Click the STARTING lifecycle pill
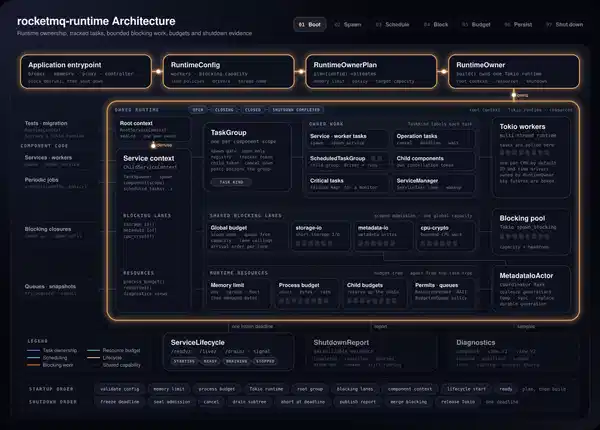The height and width of the screenshot is (430, 600). [184, 361]
